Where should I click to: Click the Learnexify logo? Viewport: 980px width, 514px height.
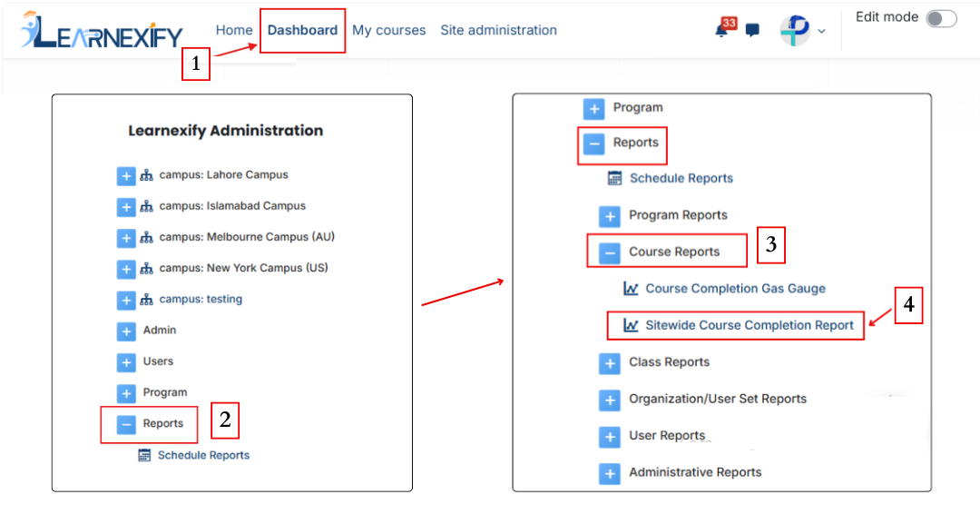[102, 30]
